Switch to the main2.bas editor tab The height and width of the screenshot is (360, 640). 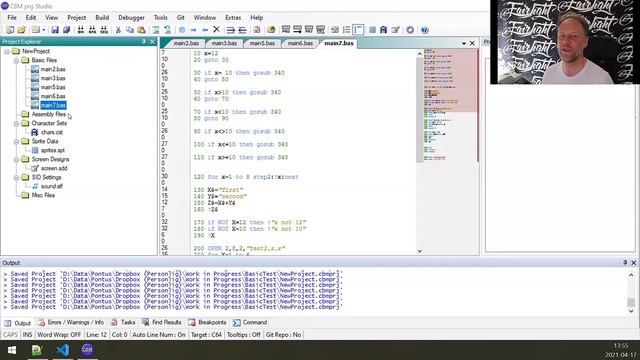(x=186, y=43)
